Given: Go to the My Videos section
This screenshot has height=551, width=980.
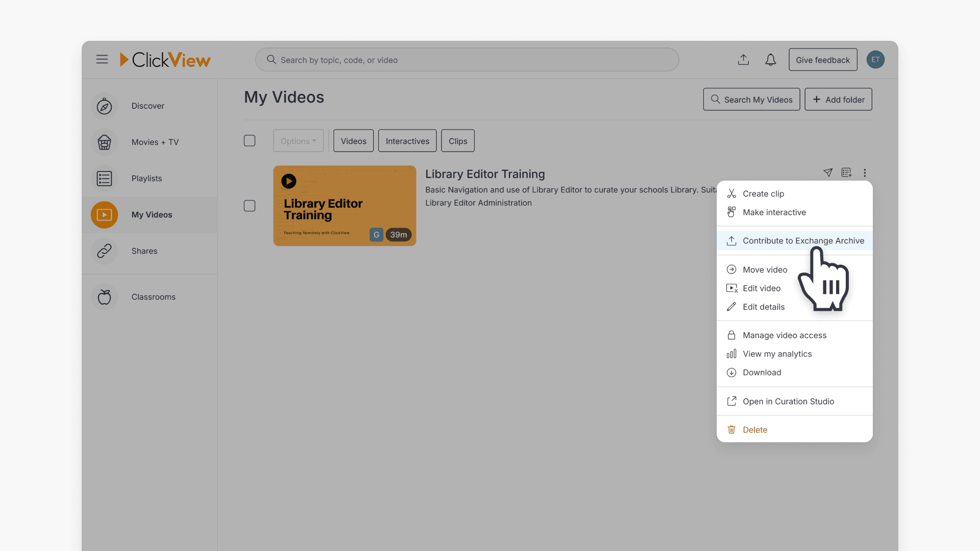Looking at the screenshot, I should click(151, 214).
